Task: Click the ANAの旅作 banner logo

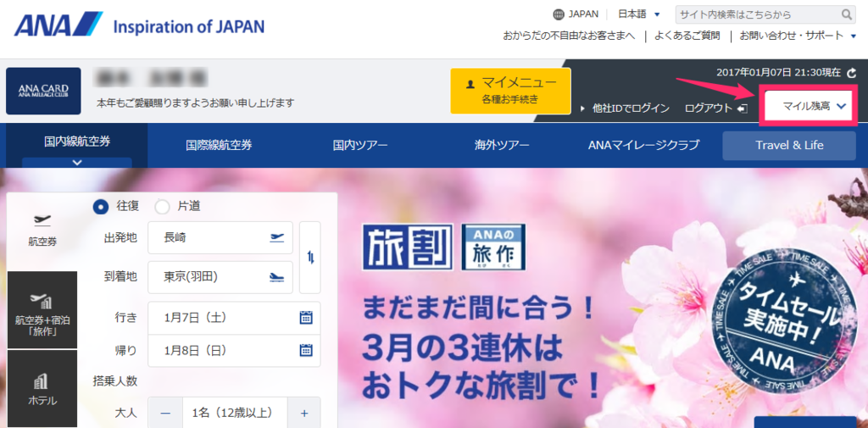Action: 494,247
